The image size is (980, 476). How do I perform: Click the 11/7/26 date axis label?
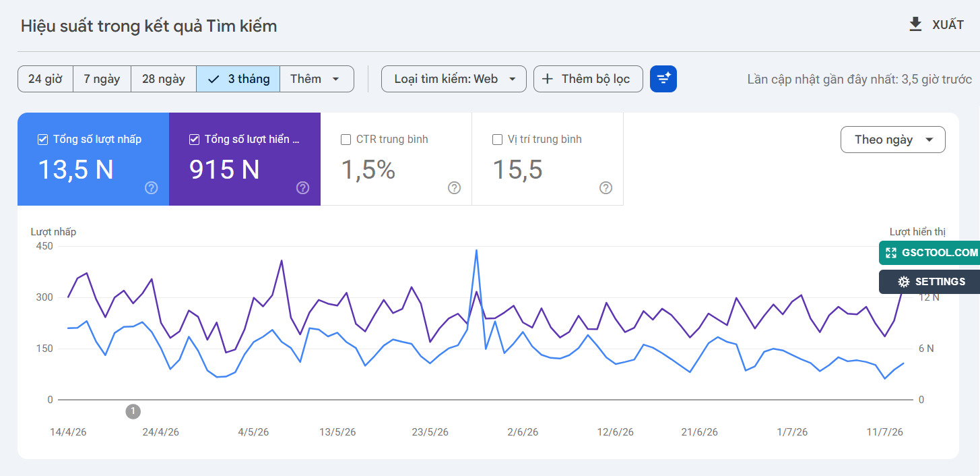coord(884,432)
